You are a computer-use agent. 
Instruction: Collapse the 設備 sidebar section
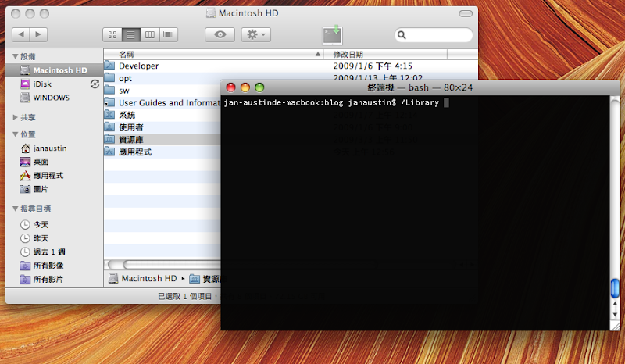pyautogui.click(x=15, y=56)
